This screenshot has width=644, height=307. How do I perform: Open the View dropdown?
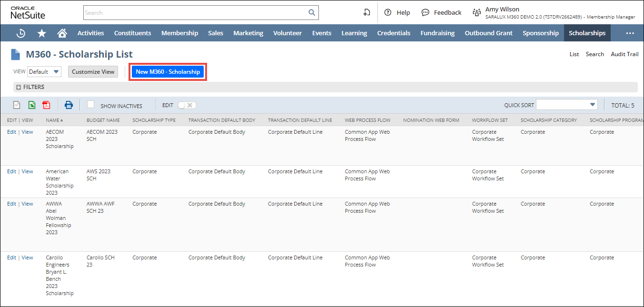point(44,72)
